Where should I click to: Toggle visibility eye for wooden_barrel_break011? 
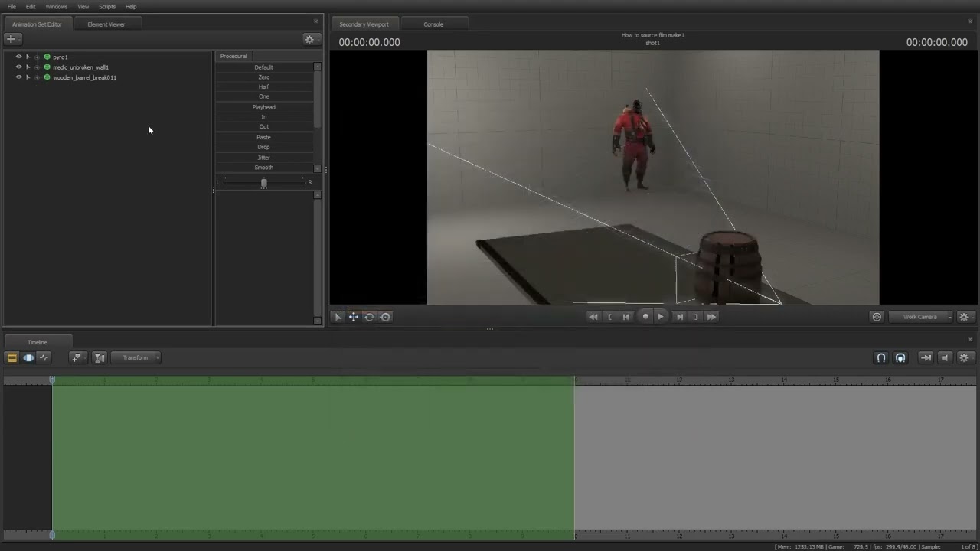pyautogui.click(x=19, y=77)
